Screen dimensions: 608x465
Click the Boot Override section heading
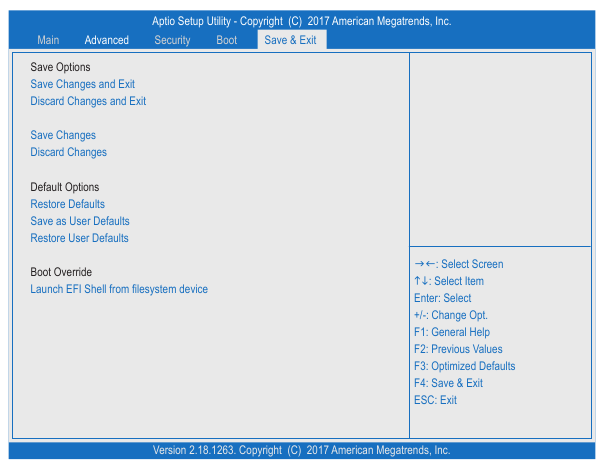pos(61,272)
